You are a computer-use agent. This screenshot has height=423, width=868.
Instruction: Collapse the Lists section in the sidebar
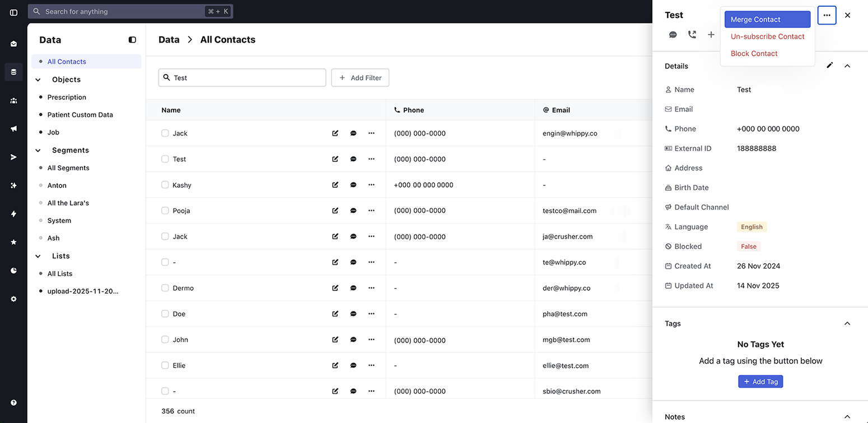point(38,255)
